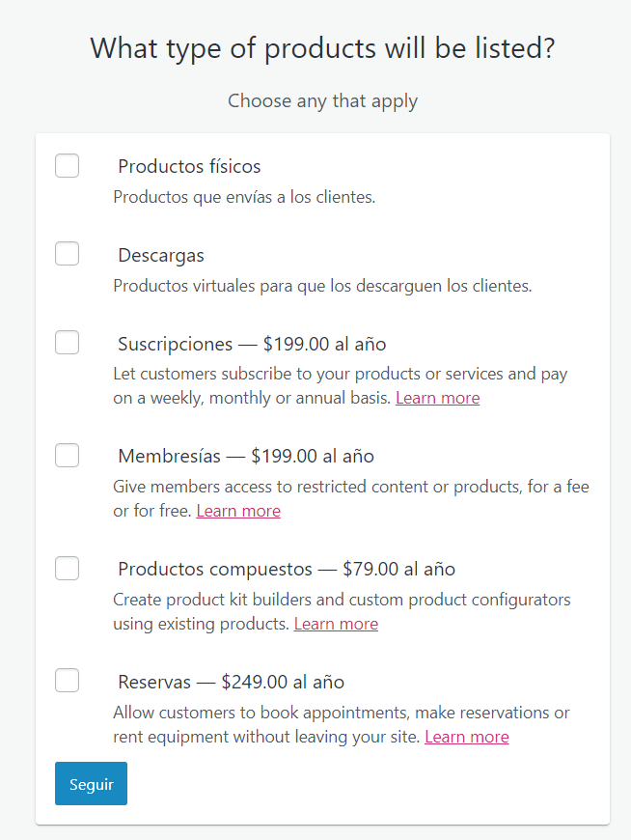The image size is (631, 840).
Task: Enable the Descargas checkbox
Action: 67,254
